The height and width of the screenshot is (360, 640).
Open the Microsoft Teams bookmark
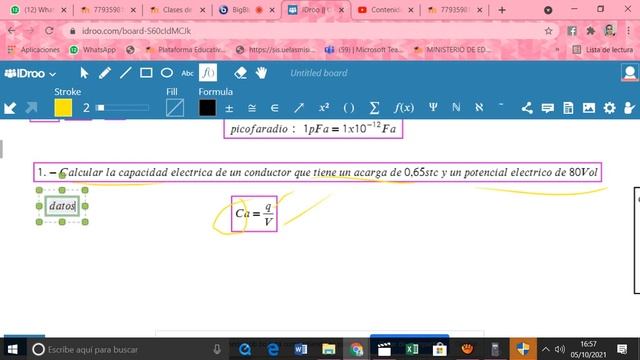coord(364,49)
